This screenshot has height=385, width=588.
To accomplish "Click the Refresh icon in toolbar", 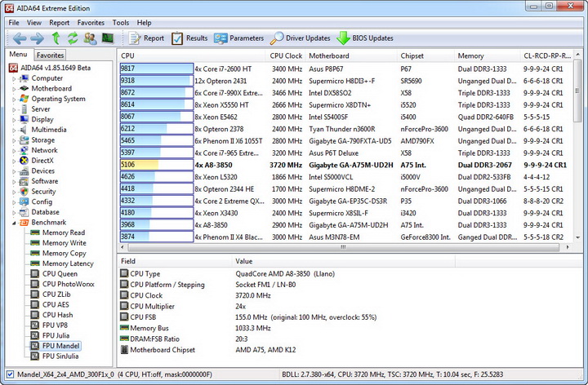I will (x=73, y=38).
